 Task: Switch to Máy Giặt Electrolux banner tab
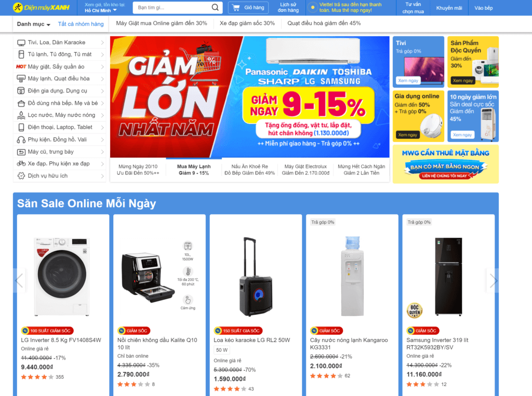tap(305, 169)
